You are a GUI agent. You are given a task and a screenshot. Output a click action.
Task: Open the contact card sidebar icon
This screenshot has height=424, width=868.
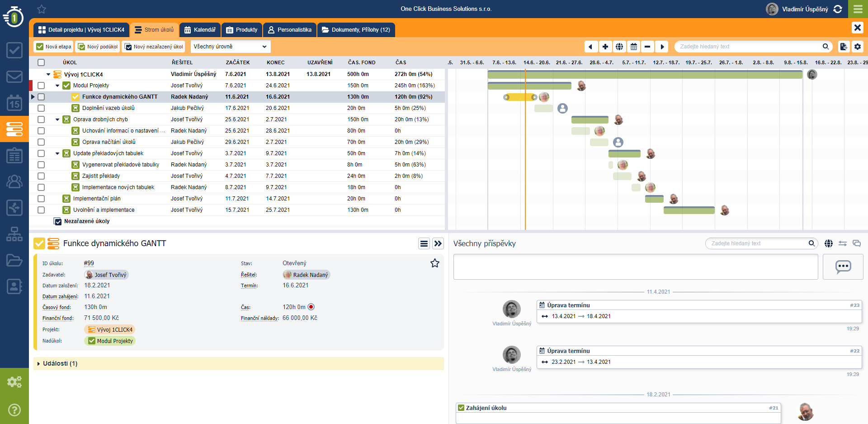click(x=14, y=286)
